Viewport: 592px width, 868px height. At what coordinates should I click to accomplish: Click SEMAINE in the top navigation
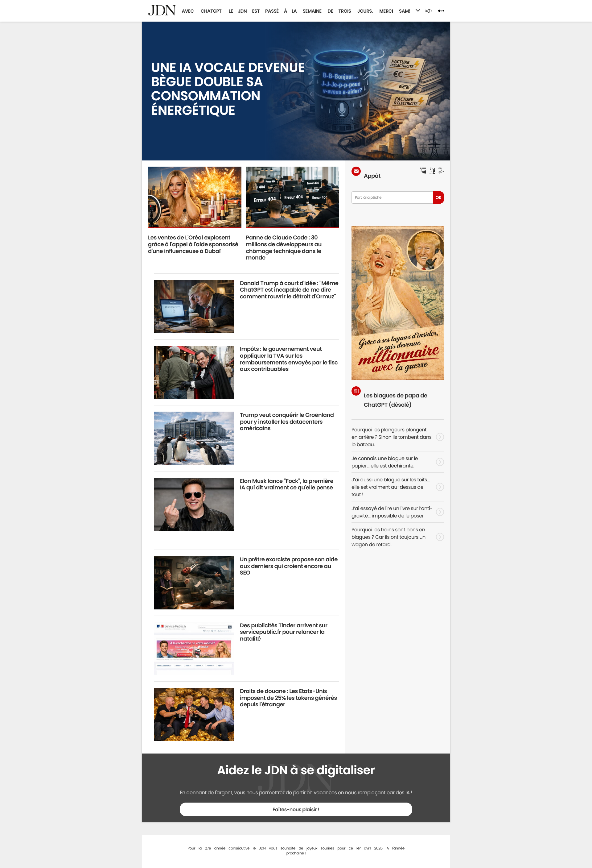tap(312, 11)
